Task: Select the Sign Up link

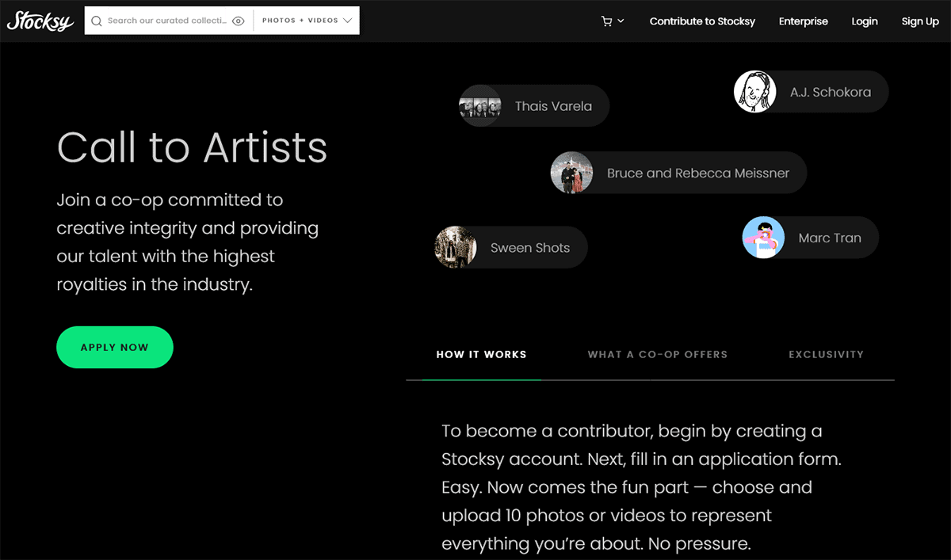Action: [x=920, y=21]
